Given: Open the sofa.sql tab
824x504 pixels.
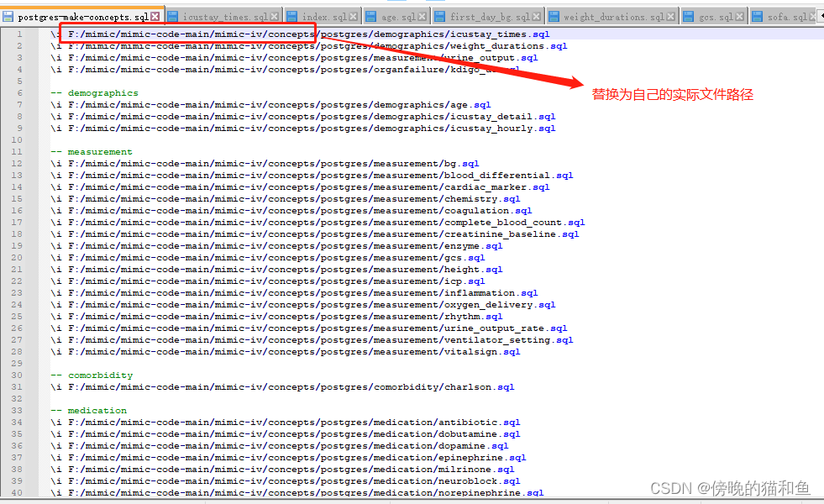Looking at the screenshot, I should click(x=785, y=17).
